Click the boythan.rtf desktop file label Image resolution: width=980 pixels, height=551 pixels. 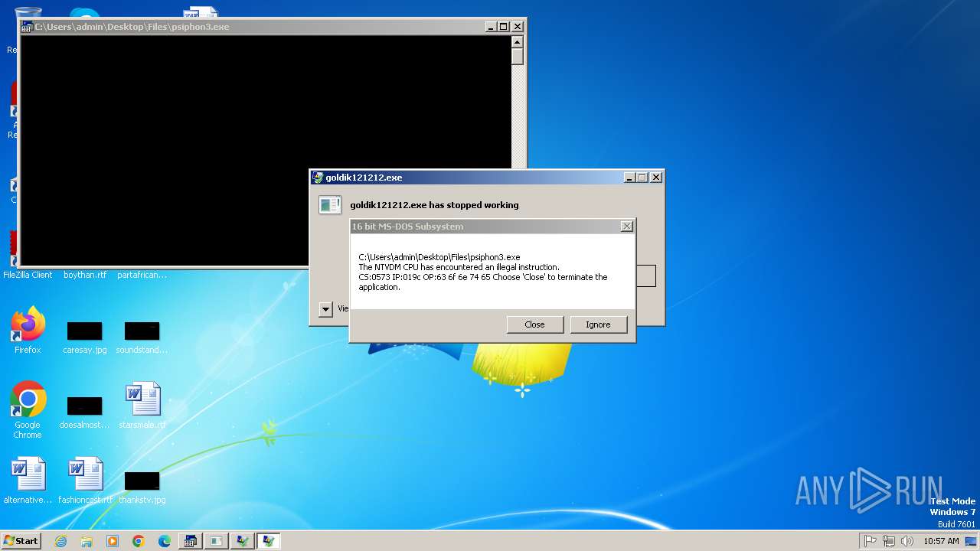[84, 275]
